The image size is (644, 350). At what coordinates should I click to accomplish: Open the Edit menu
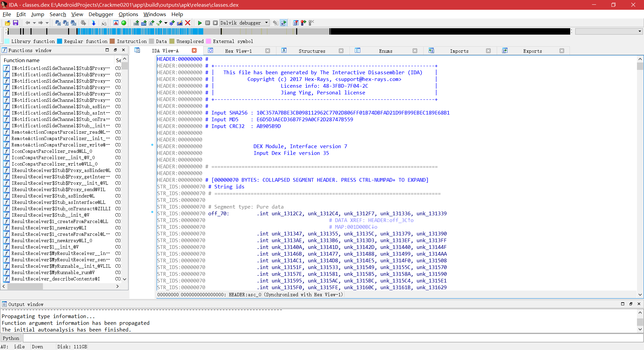point(21,14)
